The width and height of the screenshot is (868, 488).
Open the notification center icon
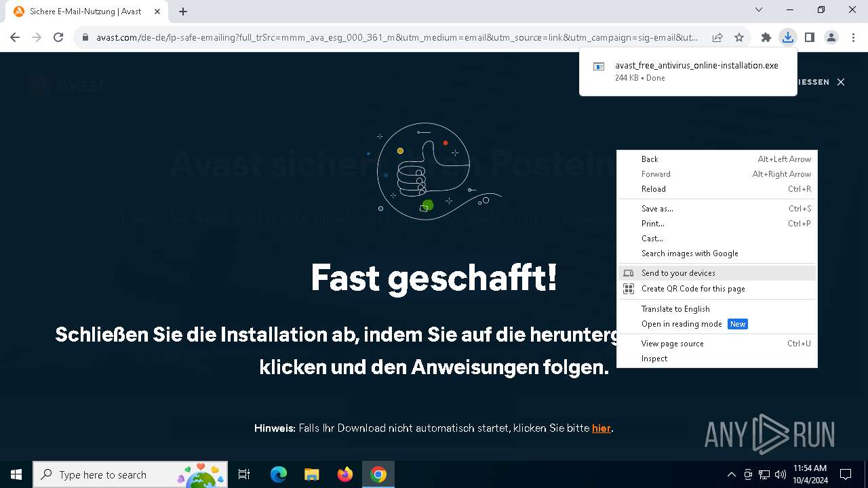tap(846, 474)
